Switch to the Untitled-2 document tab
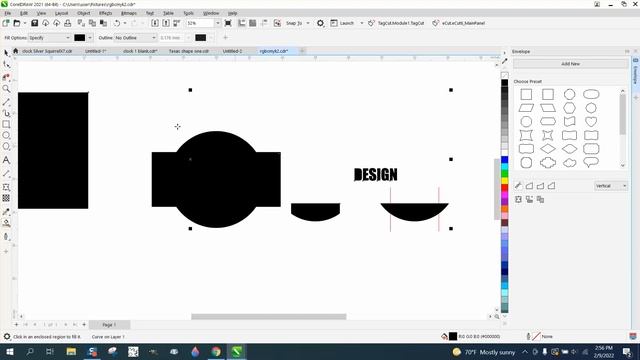The height and width of the screenshot is (360, 640). pos(232,51)
